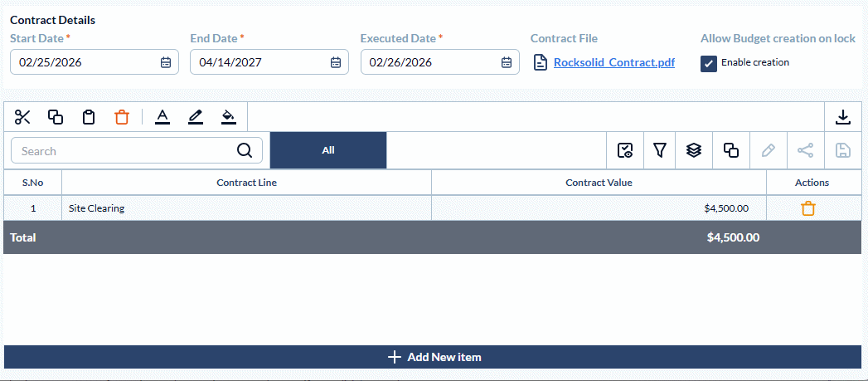This screenshot has width=868, height=381.
Task: Click the S.No column header
Action: (32, 183)
